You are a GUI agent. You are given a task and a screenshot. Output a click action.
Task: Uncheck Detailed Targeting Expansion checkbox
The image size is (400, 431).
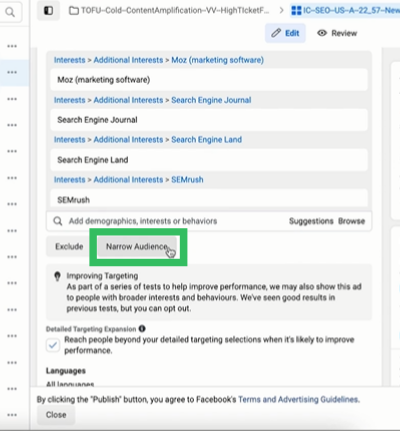[53, 345]
